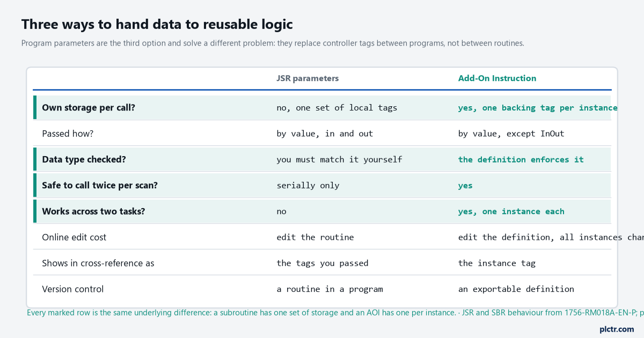Click 'the definition enforces it' cell
Image resolution: width=644 pixels, height=338 pixels.
click(x=521, y=159)
